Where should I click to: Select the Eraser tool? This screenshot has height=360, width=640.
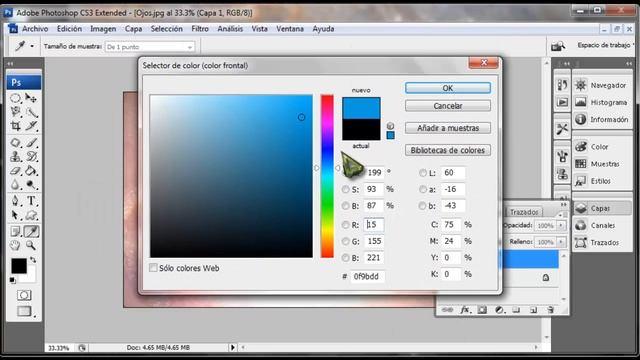pyautogui.click(x=16, y=171)
